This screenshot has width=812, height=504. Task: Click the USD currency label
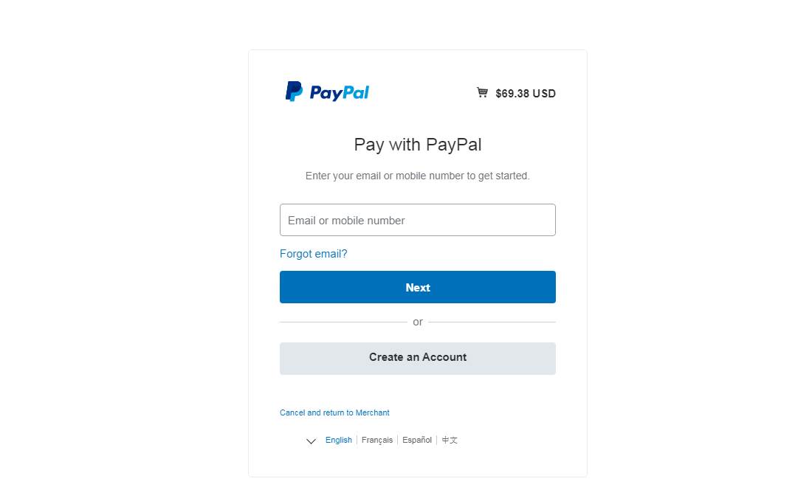[x=544, y=94]
